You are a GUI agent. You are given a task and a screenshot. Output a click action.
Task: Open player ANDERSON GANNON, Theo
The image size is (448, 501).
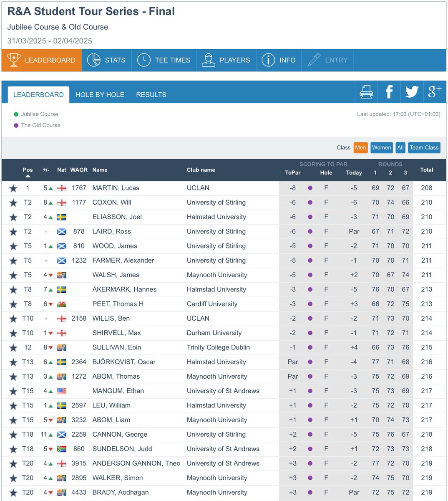136,463
